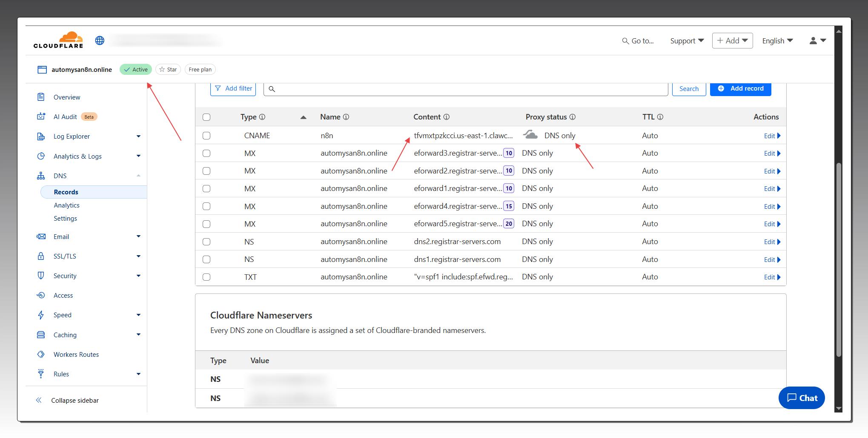Open the DNS Analytics page
Image resolution: width=868 pixels, height=438 pixels.
point(66,205)
